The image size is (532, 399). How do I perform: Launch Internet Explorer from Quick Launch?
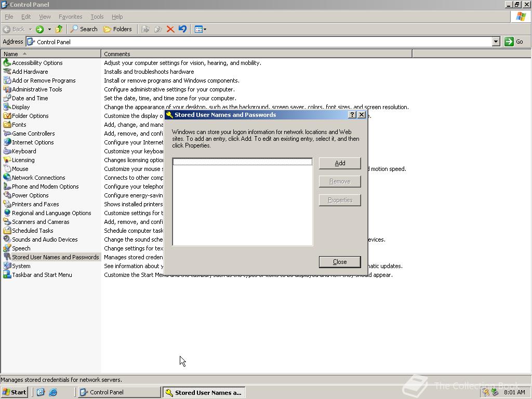(x=53, y=392)
